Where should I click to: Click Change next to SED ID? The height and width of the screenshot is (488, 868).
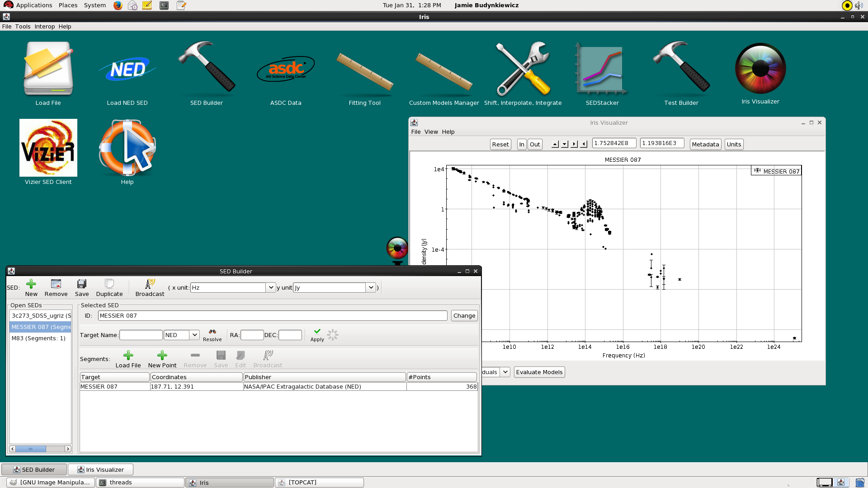[464, 315]
